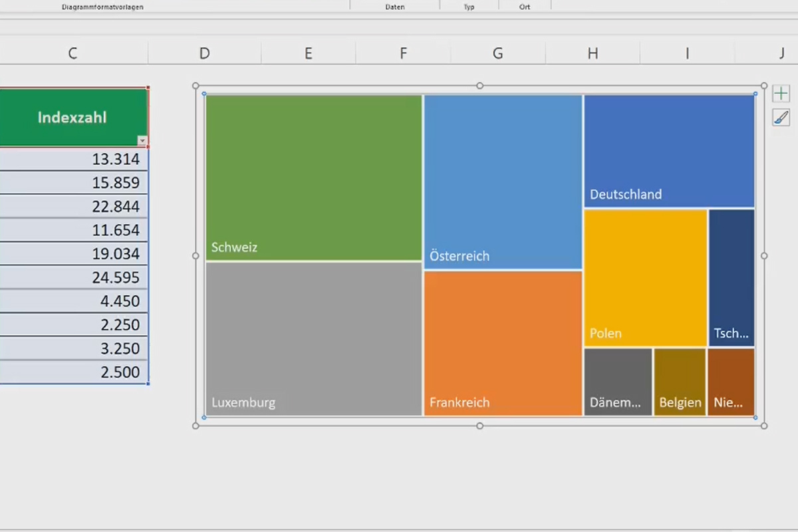Click column header J
This screenshot has height=532, width=798.
pyautogui.click(x=781, y=53)
